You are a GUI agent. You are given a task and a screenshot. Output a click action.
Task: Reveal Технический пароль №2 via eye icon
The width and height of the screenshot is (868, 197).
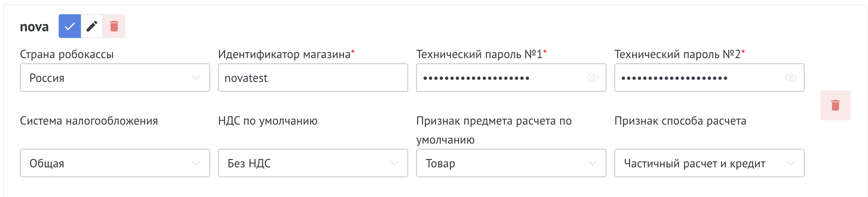tap(791, 78)
